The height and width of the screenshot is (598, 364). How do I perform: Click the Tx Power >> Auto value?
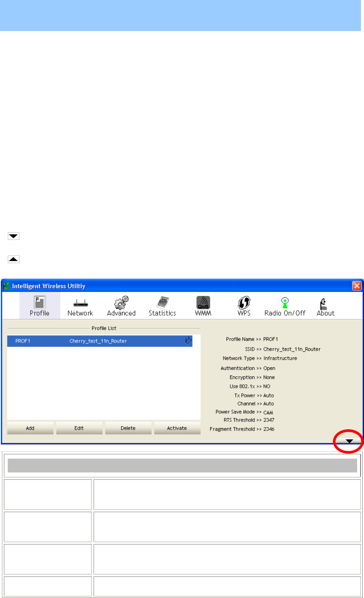[x=268, y=396]
